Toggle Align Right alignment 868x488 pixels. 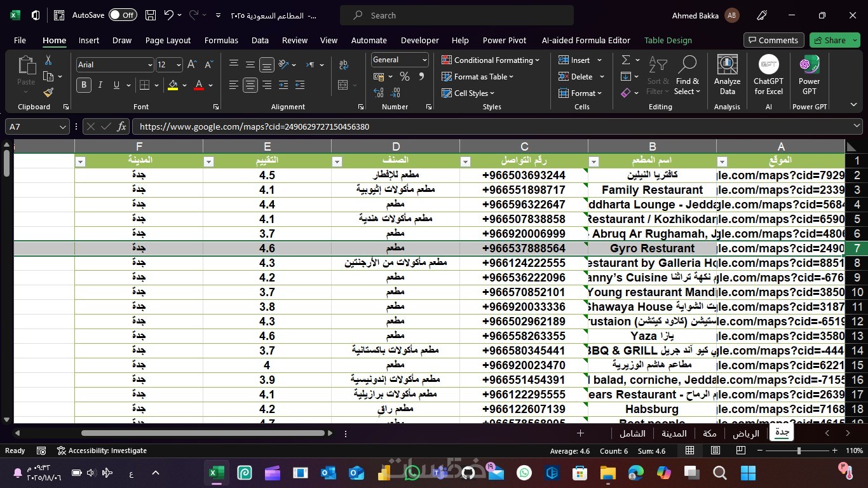point(267,85)
